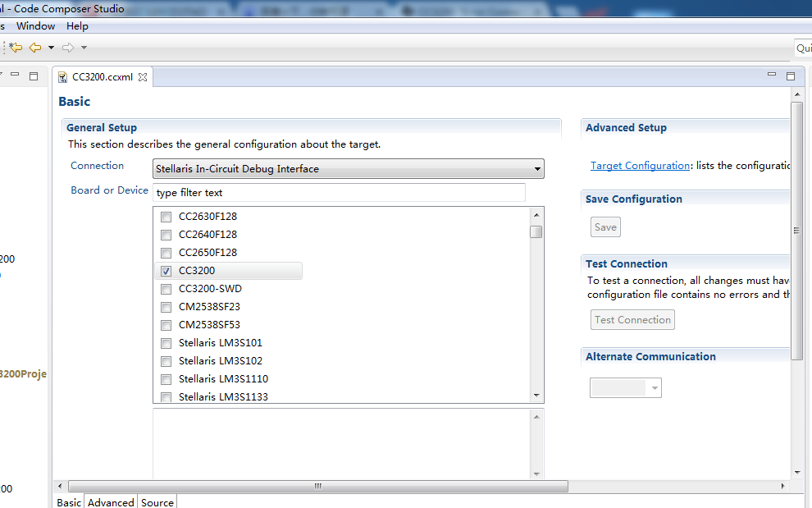The width and height of the screenshot is (812, 508).
Task: Uncheck the CC3200 device box
Action: tap(166, 271)
